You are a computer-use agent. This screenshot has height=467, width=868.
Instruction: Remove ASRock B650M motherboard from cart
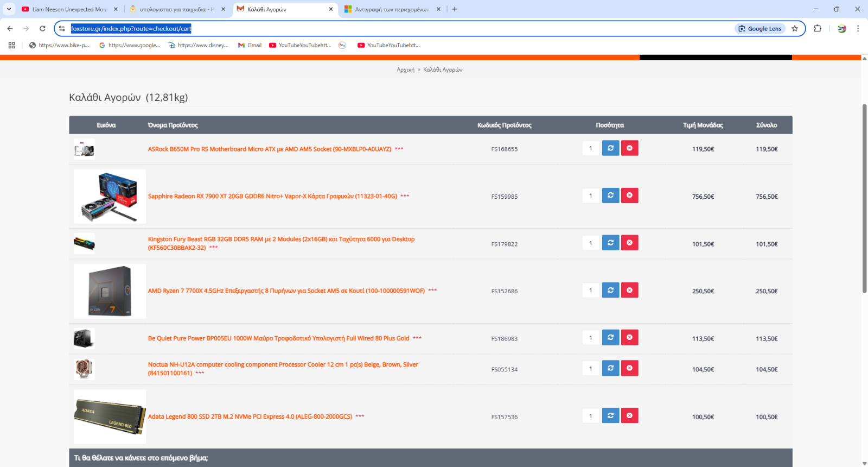point(629,148)
